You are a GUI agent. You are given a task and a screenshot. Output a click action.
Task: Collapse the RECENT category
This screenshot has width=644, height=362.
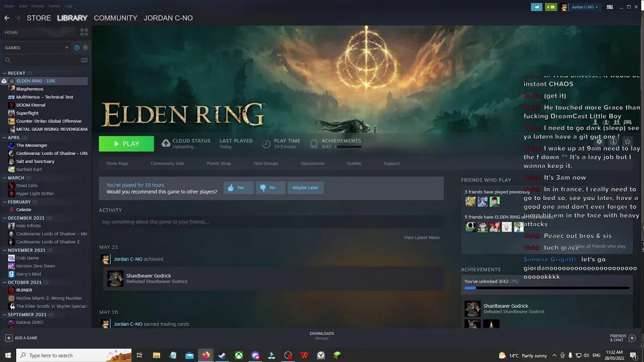point(5,73)
